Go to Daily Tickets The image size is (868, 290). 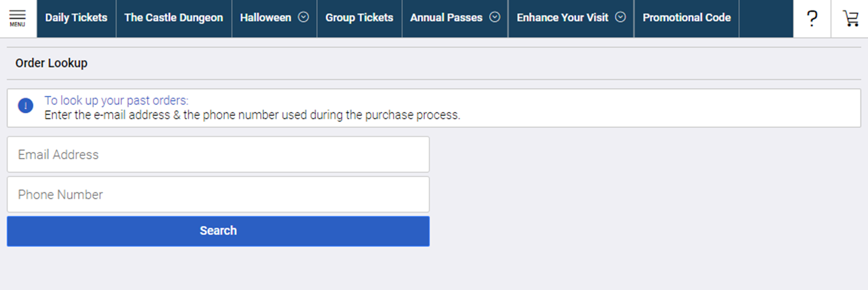tap(76, 18)
